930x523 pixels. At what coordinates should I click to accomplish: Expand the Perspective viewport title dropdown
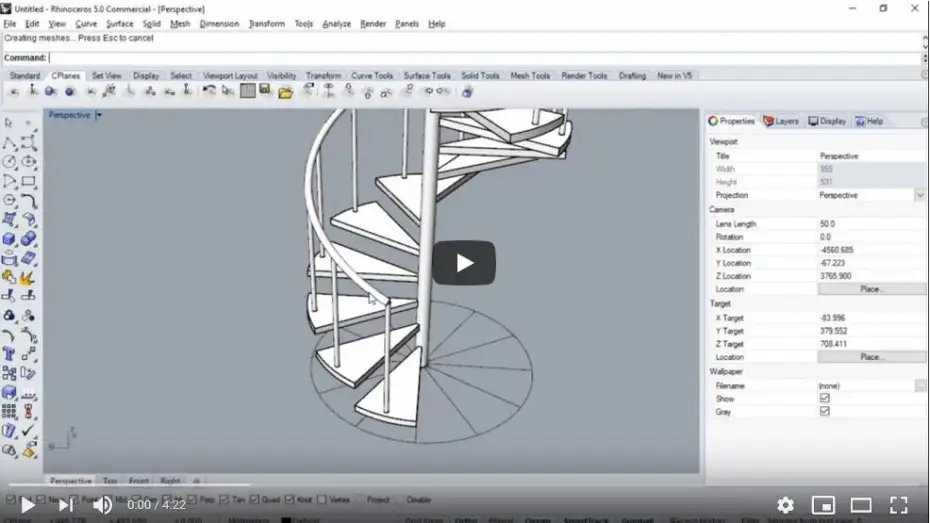pyautogui.click(x=99, y=115)
